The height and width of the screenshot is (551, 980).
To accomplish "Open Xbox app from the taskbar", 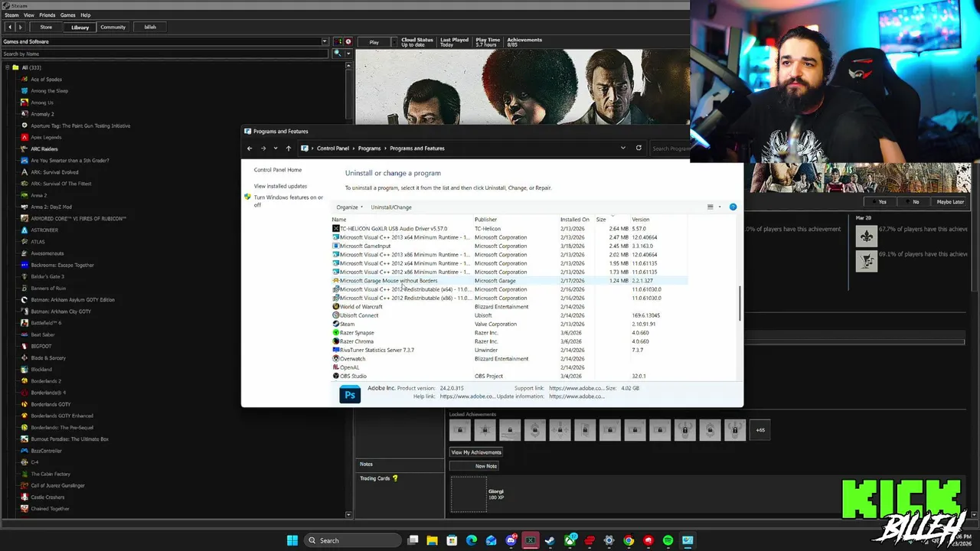I will pos(570,540).
